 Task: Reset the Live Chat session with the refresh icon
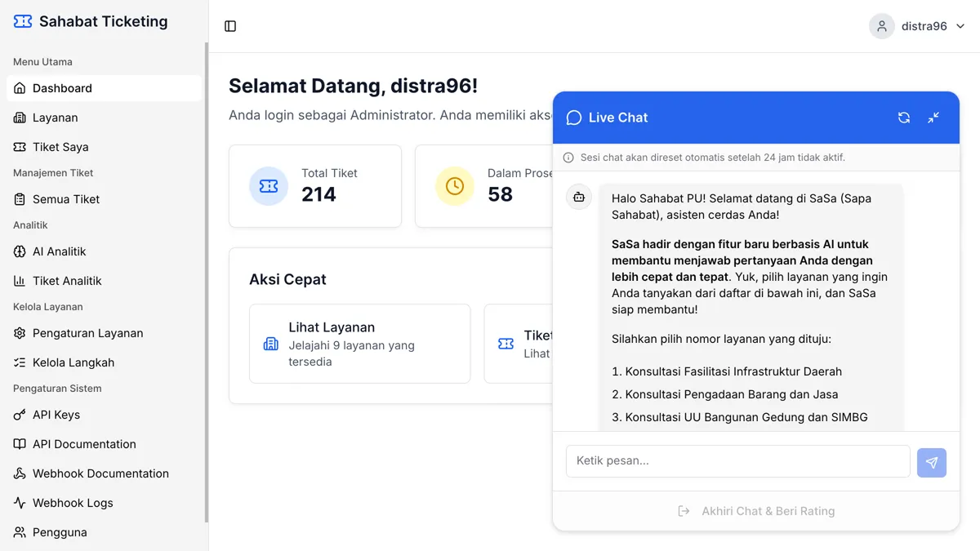(x=904, y=118)
